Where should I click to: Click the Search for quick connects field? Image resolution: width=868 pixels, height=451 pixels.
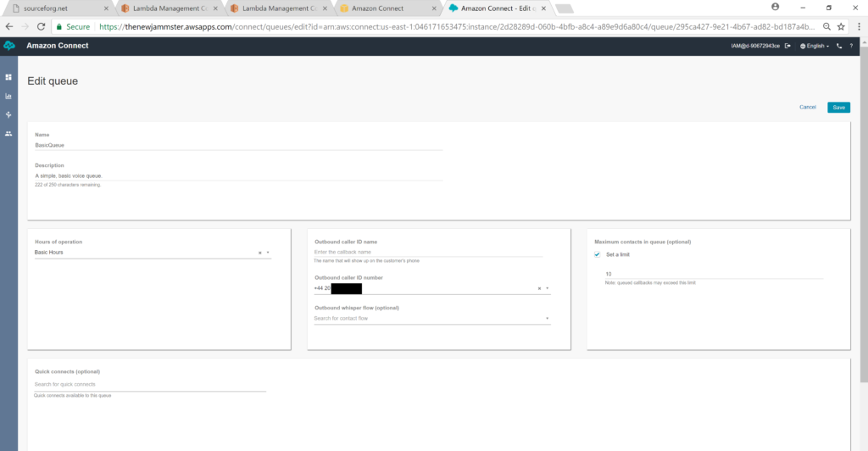(150, 385)
